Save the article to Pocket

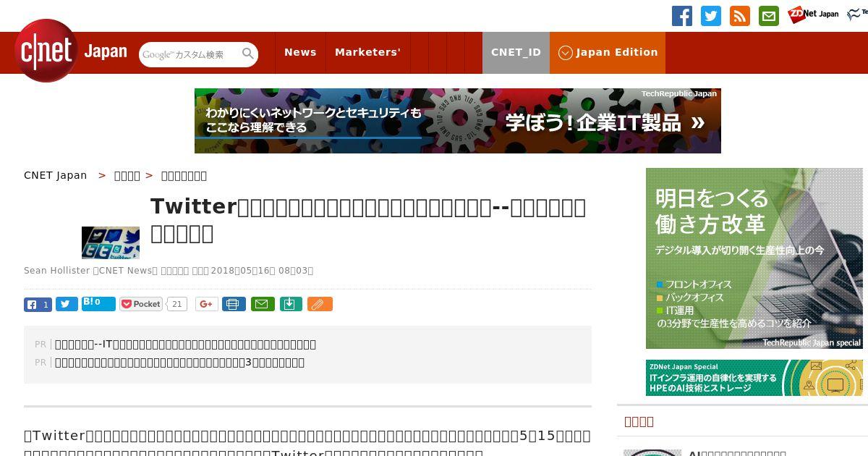coord(141,304)
